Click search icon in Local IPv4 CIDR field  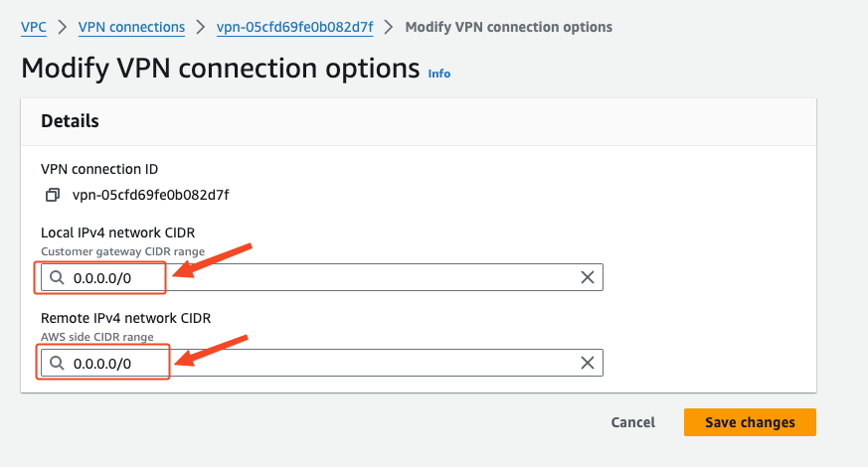click(57, 277)
